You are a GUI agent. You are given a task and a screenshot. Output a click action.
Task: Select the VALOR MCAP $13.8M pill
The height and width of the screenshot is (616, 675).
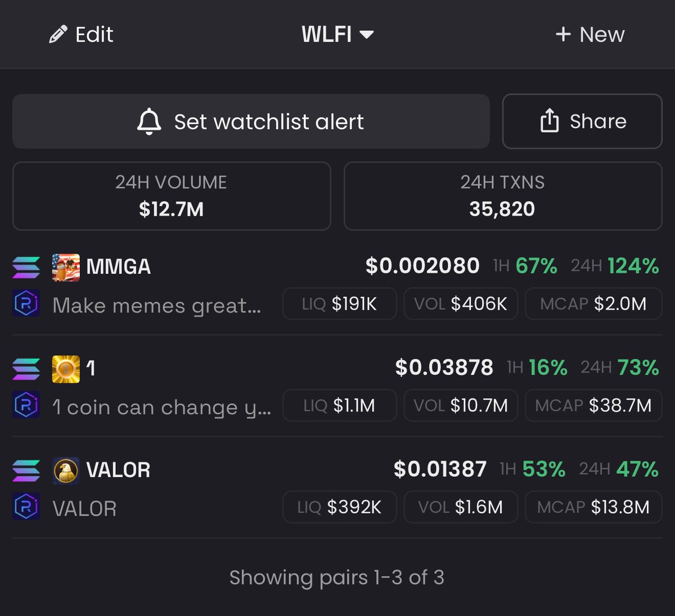[593, 508]
